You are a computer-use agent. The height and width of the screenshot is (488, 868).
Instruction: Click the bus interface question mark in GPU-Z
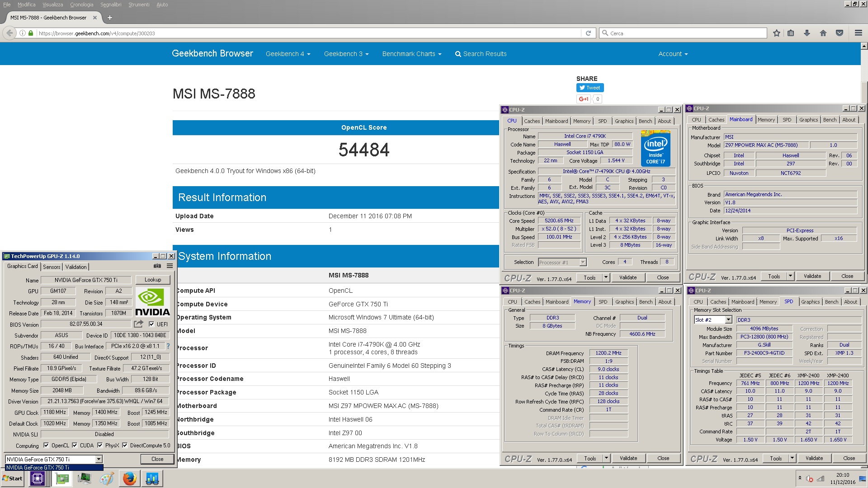coord(168,346)
